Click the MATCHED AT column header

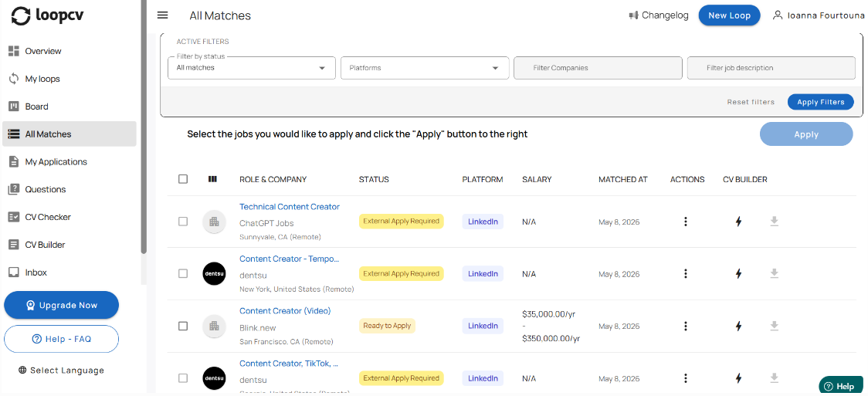coord(622,179)
